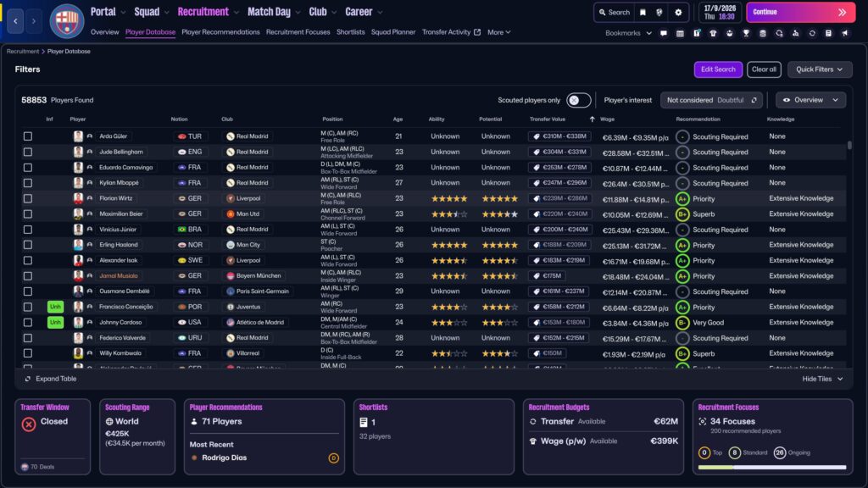Click the Real Madrid club badge for Jude Bellingham

231,152
